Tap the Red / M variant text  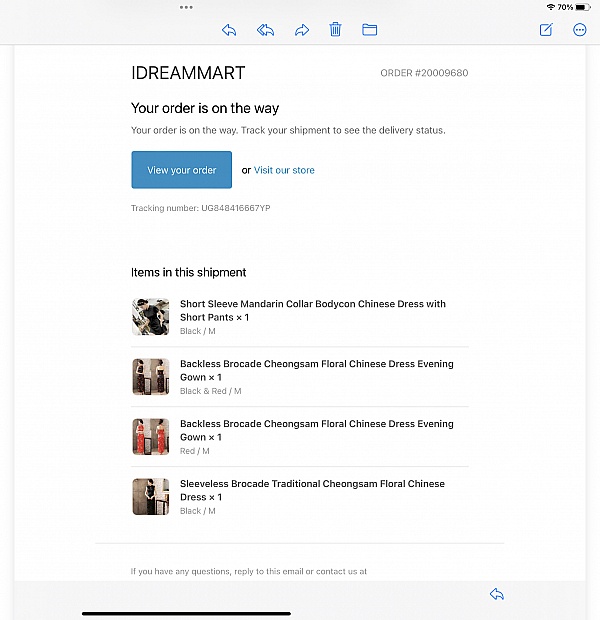click(195, 451)
